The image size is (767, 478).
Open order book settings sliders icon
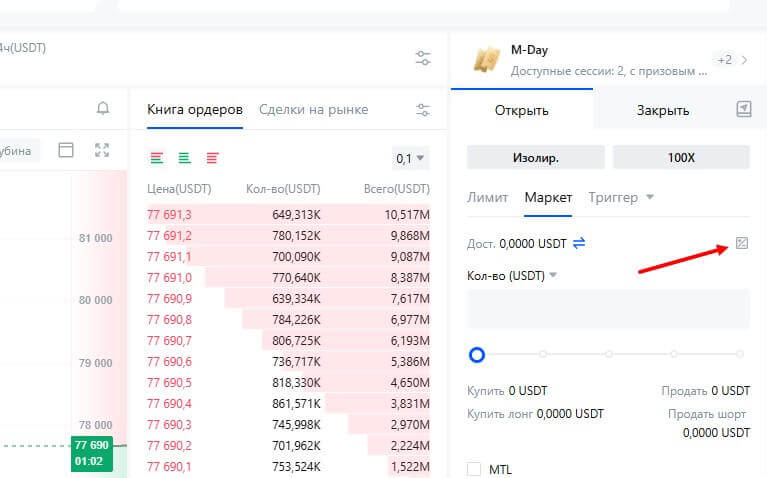[x=423, y=109]
